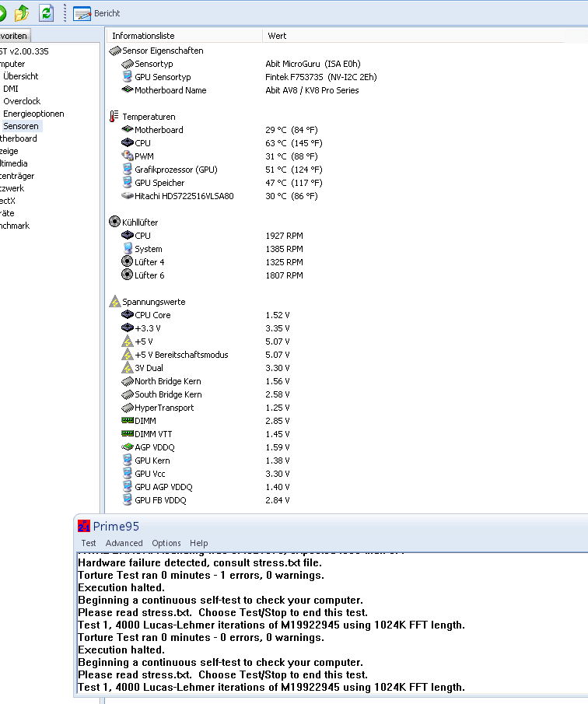Click the DIMM memory module icon

[x=128, y=420]
